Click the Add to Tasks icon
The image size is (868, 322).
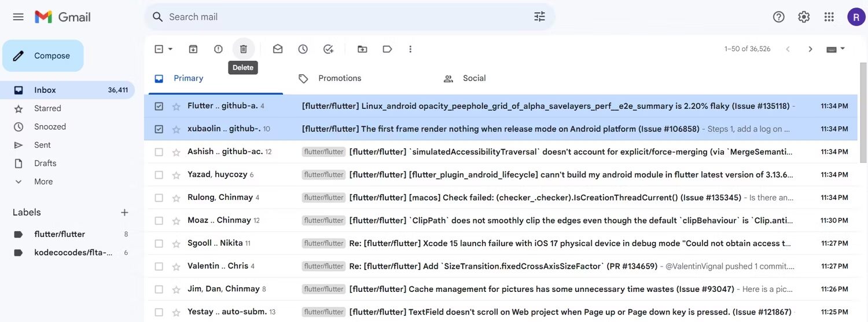click(x=328, y=49)
